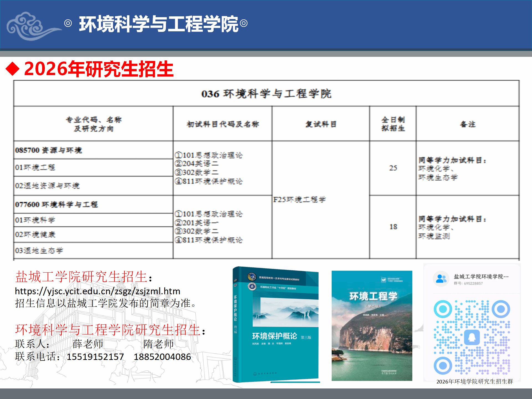Click the 036 环境科学与工程学院 table title
The width and height of the screenshot is (532, 399).
[266, 94]
